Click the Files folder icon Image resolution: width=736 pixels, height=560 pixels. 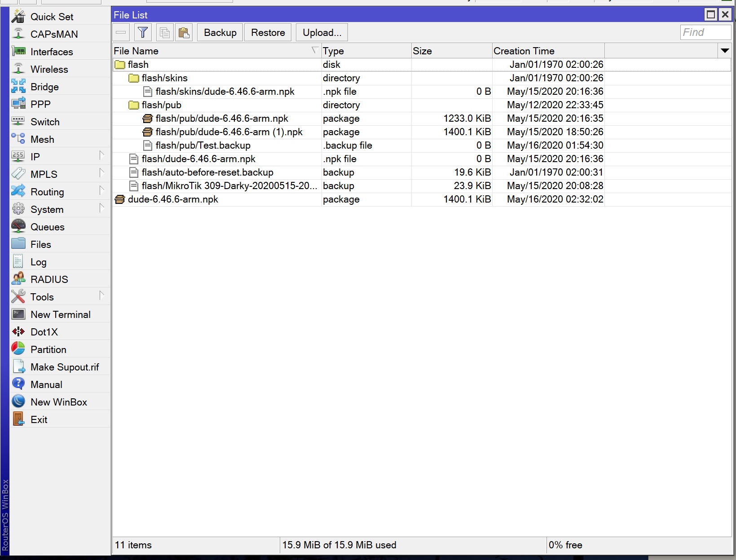click(x=18, y=244)
